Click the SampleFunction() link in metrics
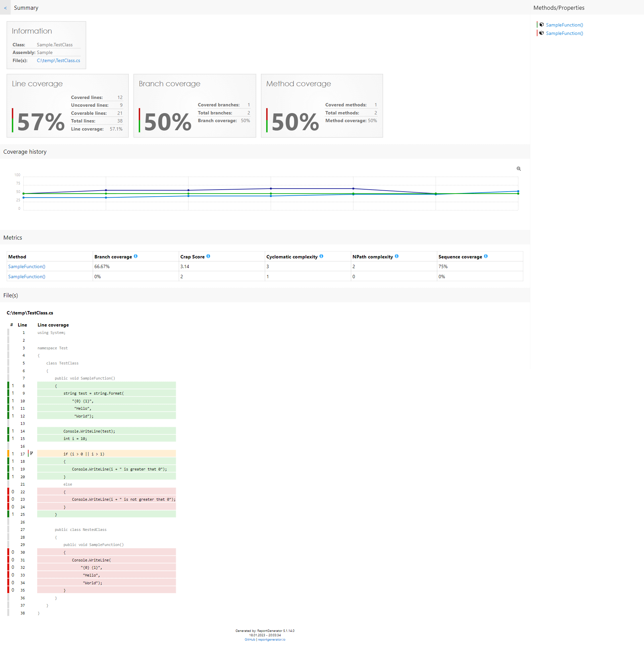The image size is (644, 648). click(x=26, y=267)
